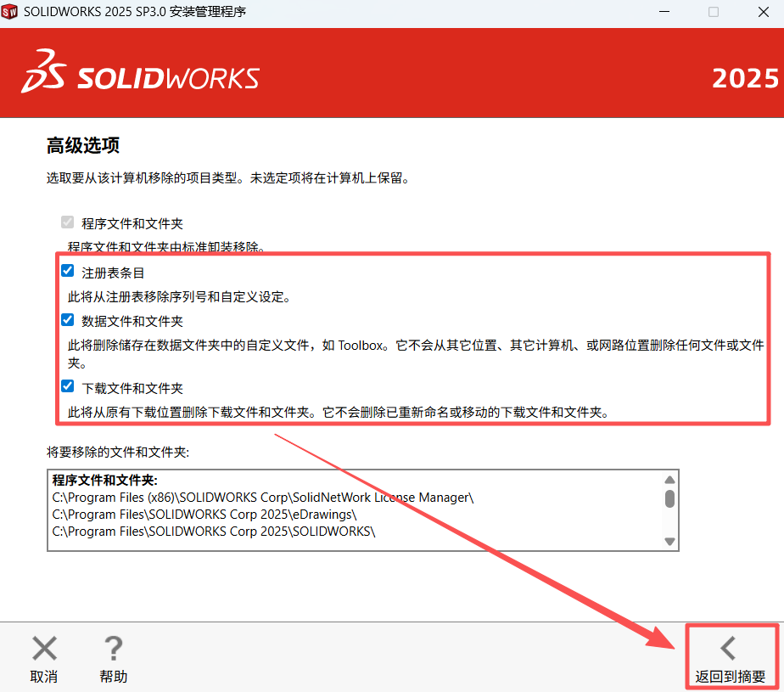Click the SOLIDWORKS logo in banner
The height and width of the screenshot is (692, 784).
pyautogui.click(x=140, y=73)
